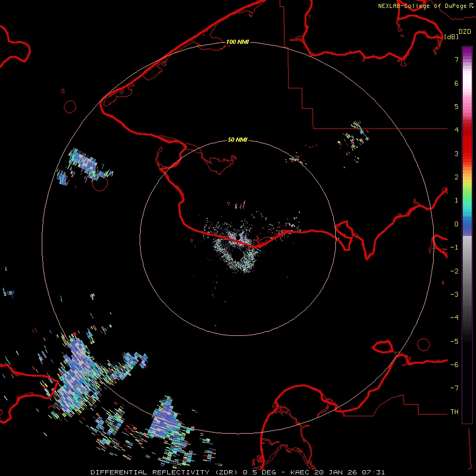476x476 pixels.
Task: Click the TH threshold label on colorbar
Action: pyautogui.click(x=454, y=411)
